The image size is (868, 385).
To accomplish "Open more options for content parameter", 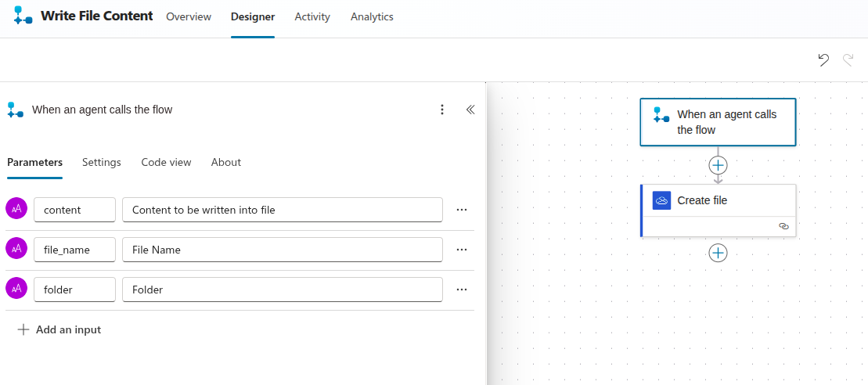I will click(462, 210).
